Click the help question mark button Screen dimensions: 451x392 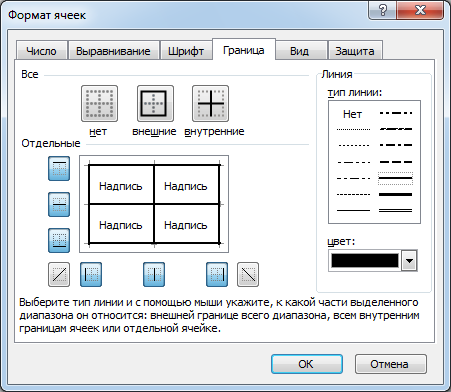coord(383,10)
